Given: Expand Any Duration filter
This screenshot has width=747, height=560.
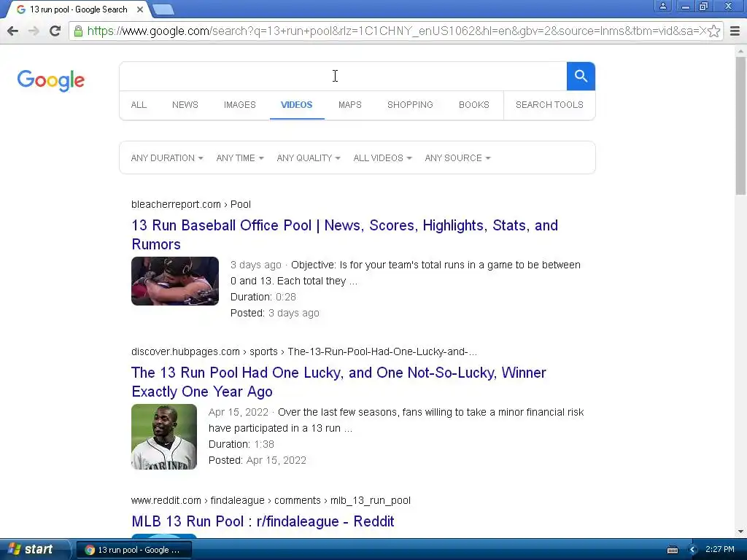Looking at the screenshot, I should coord(167,158).
